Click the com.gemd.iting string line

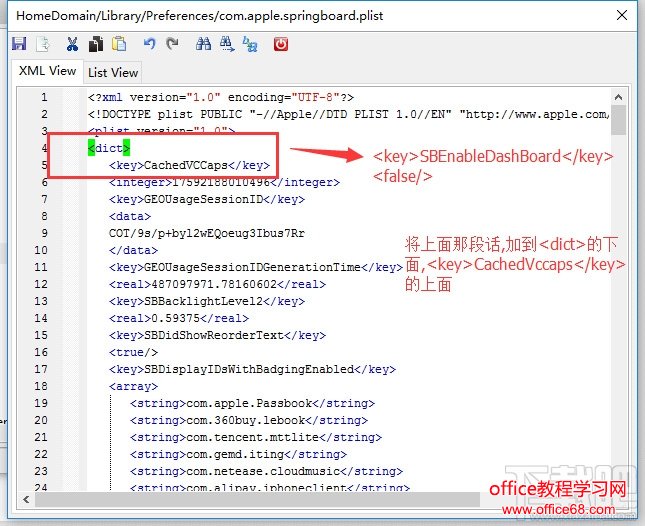coord(238,454)
